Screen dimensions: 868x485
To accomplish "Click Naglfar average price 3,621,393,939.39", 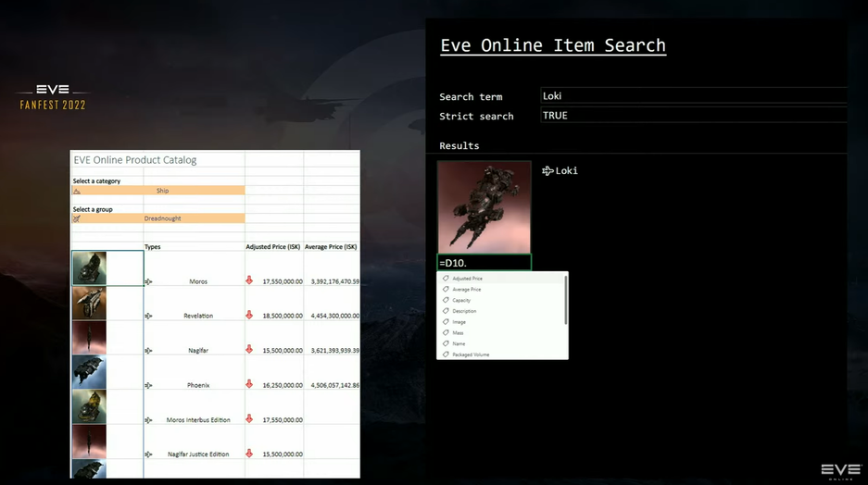I will click(335, 351).
